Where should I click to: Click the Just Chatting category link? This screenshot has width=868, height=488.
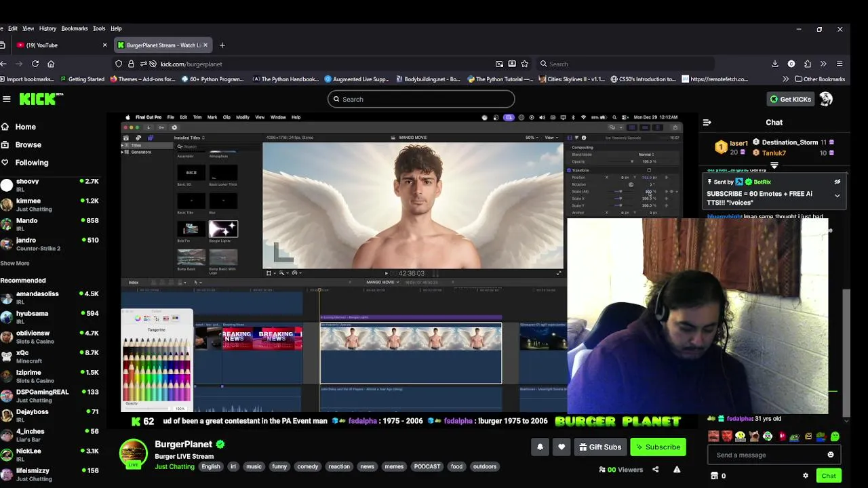[x=174, y=466]
